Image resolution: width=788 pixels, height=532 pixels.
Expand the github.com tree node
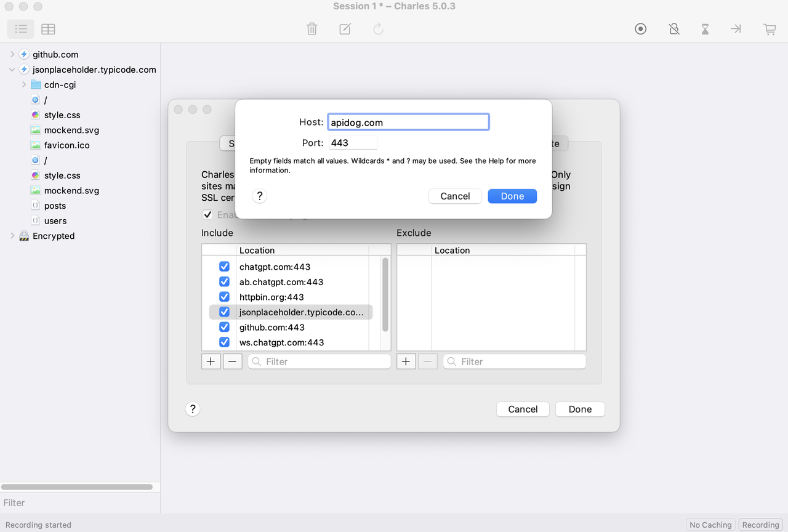point(12,54)
